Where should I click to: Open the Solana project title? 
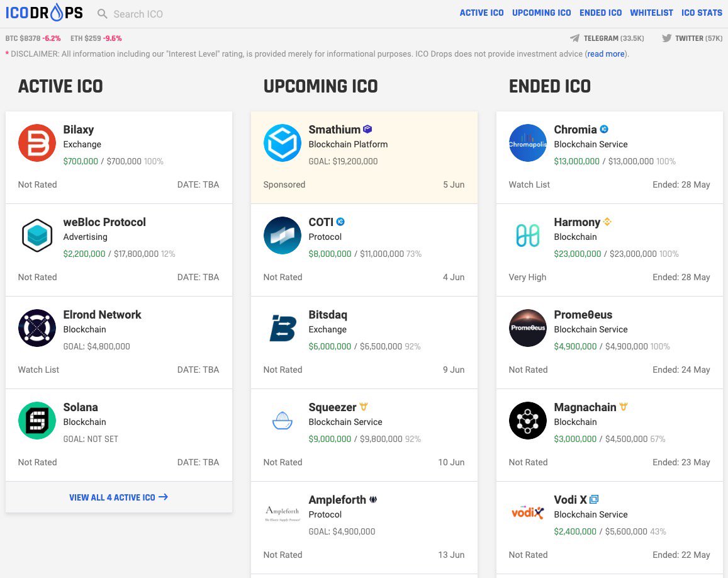click(x=81, y=407)
